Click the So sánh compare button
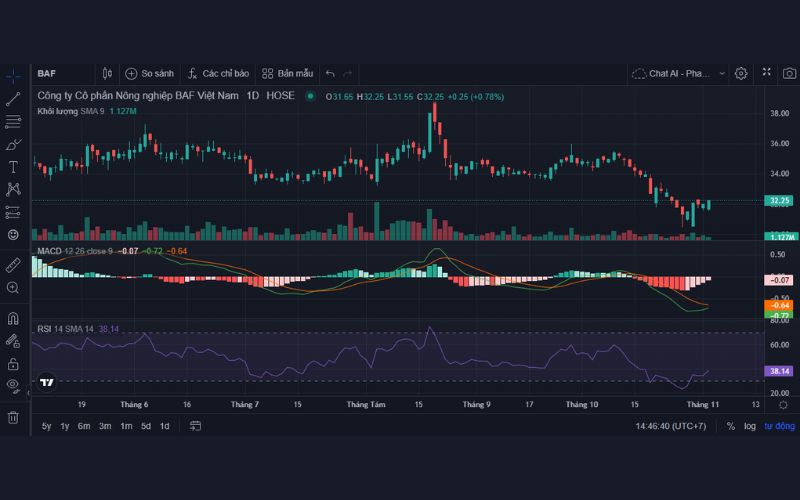The width and height of the screenshot is (800, 500). (150, 73)
